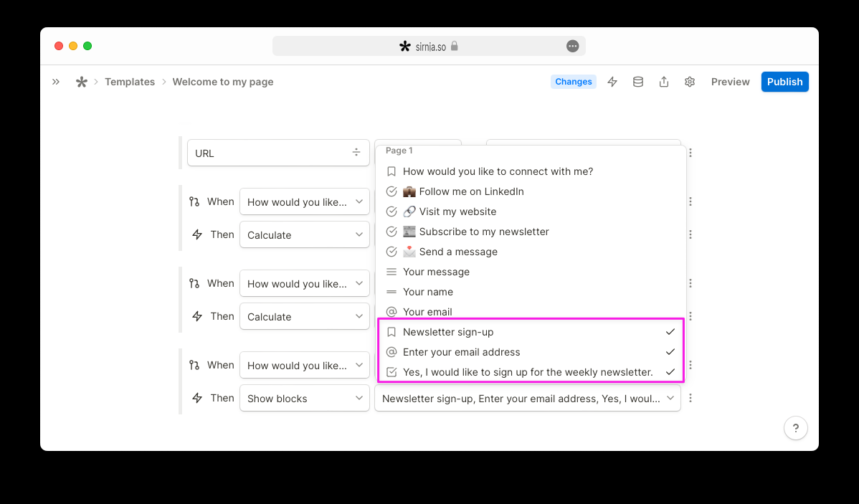The height and width of the screenshot is (504, 859).
Task: Click the Changes badge
Action: (x=574, y=82)
